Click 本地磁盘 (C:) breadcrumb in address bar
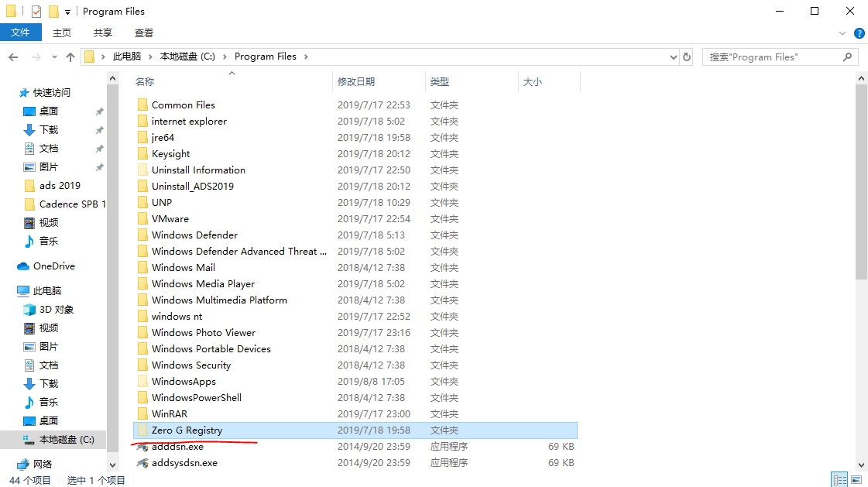 [187, 57]
